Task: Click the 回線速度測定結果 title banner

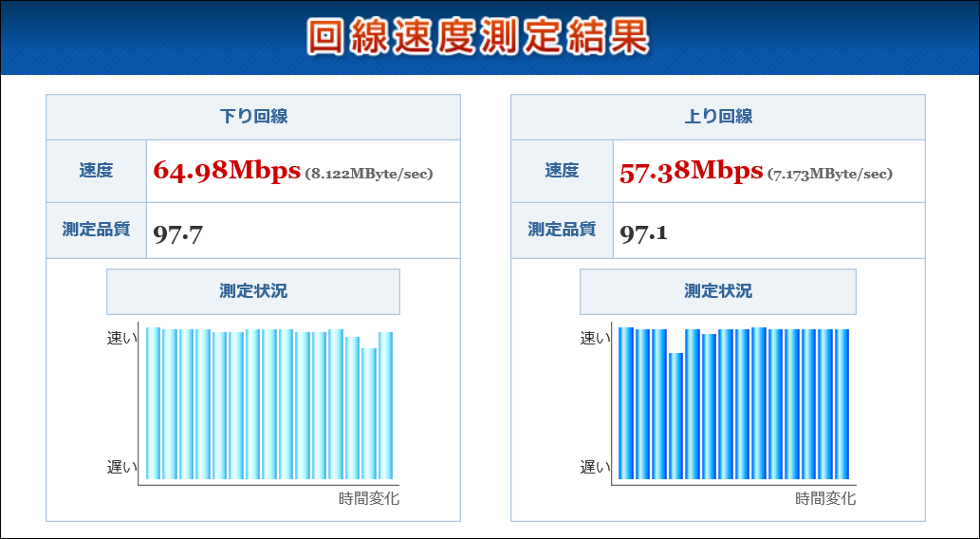Action: point(478,37)
